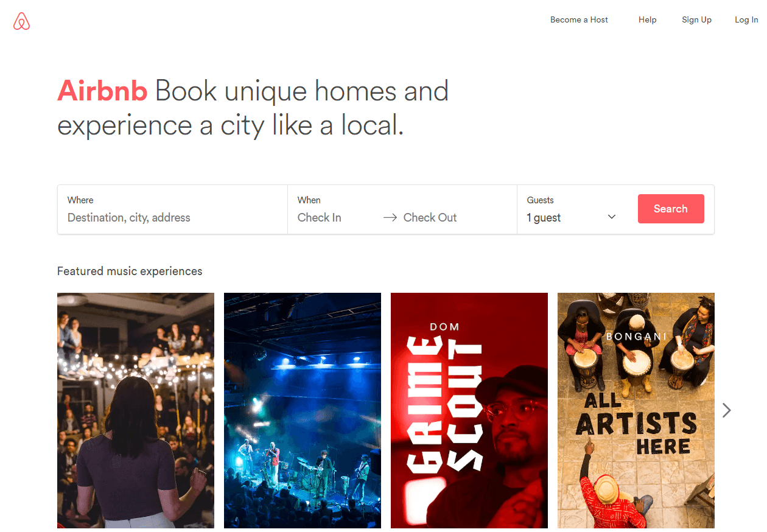The height and width of the screenshot is (532, 767).
Task: Open Become a Host link
Action: tap(579, 19)
